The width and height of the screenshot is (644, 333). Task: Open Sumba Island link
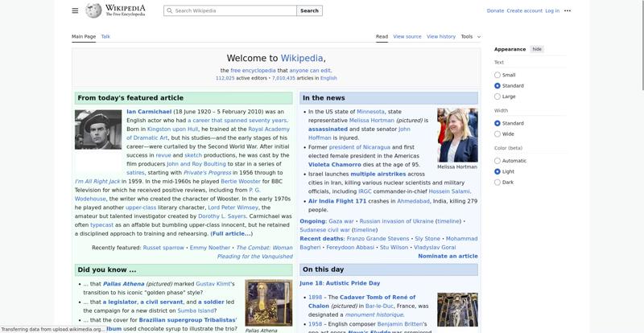point(195,310)
